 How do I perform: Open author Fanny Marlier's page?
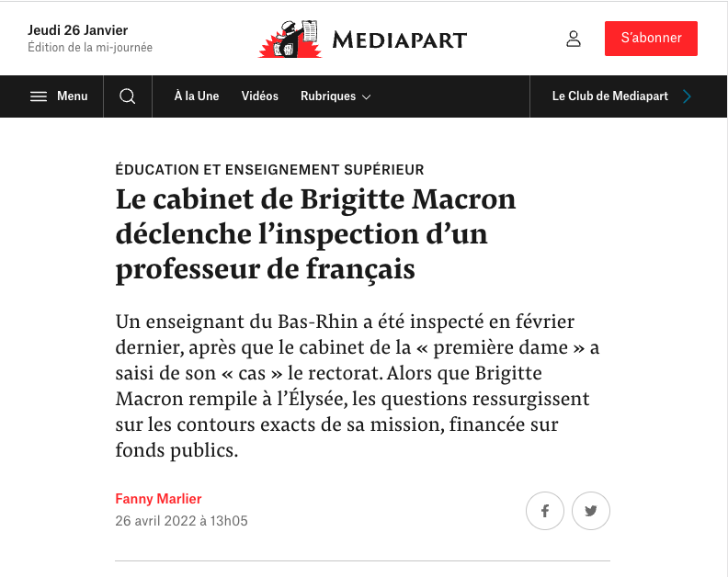tap(158, 499)
